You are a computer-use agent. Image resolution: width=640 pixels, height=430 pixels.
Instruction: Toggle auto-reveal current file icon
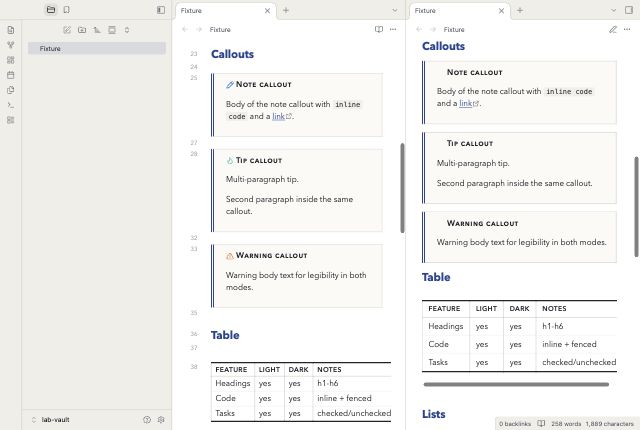pos(112,30)
